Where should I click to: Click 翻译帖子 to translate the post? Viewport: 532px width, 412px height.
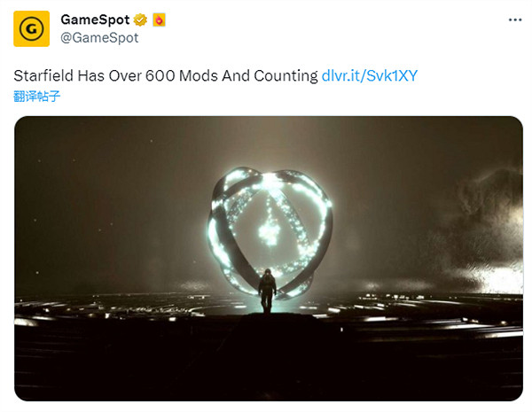pos(37,96)
